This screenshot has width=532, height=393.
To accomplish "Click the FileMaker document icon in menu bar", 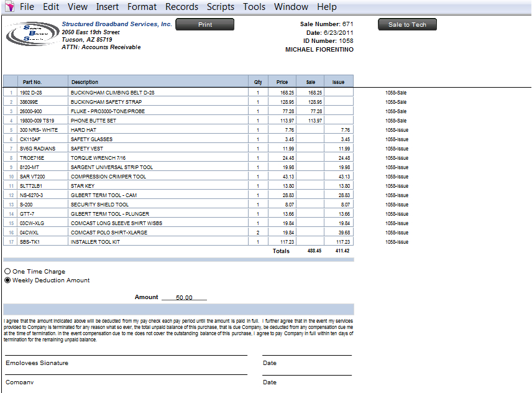I will click(x=8, y=7).
